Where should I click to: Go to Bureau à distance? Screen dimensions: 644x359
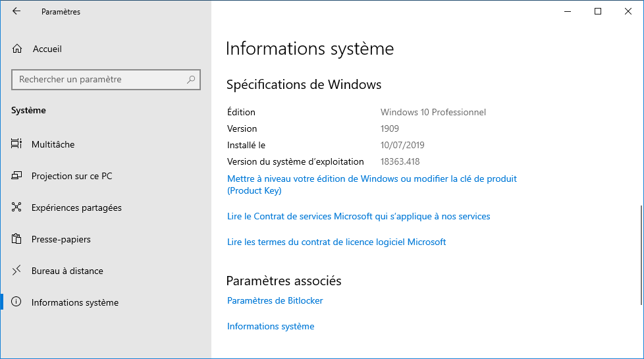coord(67,271)
